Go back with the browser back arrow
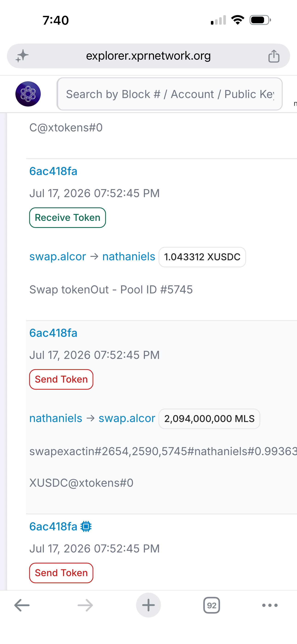Screen dimensions: 297x644 tap(22, 605)
